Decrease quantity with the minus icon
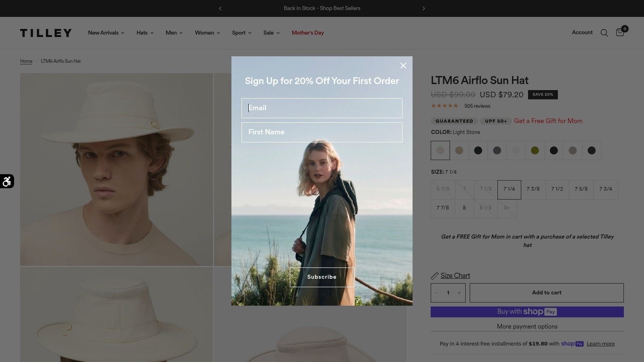Viewport: 644px width, 362px height. [x=437, y=293]
